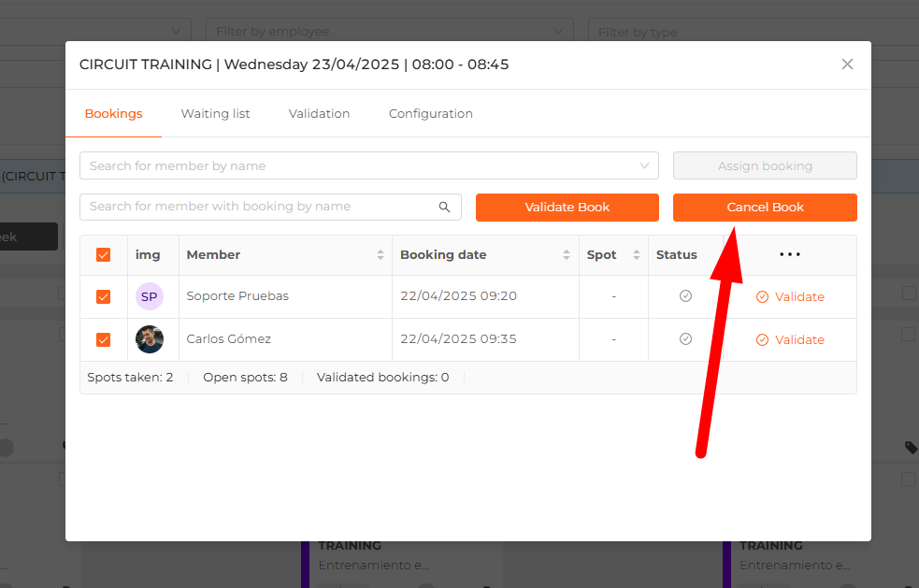Click the Validated bookings: 0 summary
Image resolution: width=919 pixels, height=588 pixels.
click(382, 378)
